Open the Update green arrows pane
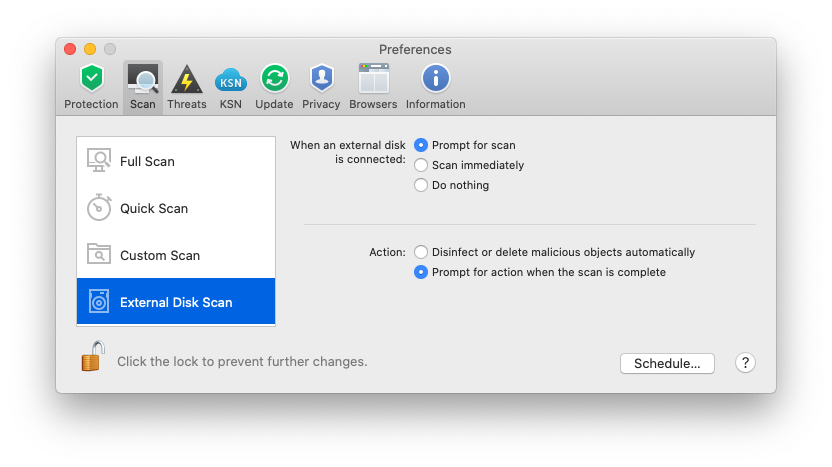 [274, 87]
